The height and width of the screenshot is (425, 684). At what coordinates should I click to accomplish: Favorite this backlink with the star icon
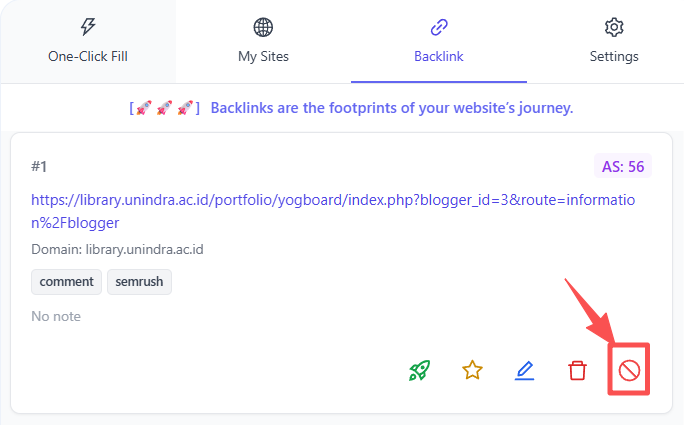click(472, 370)
